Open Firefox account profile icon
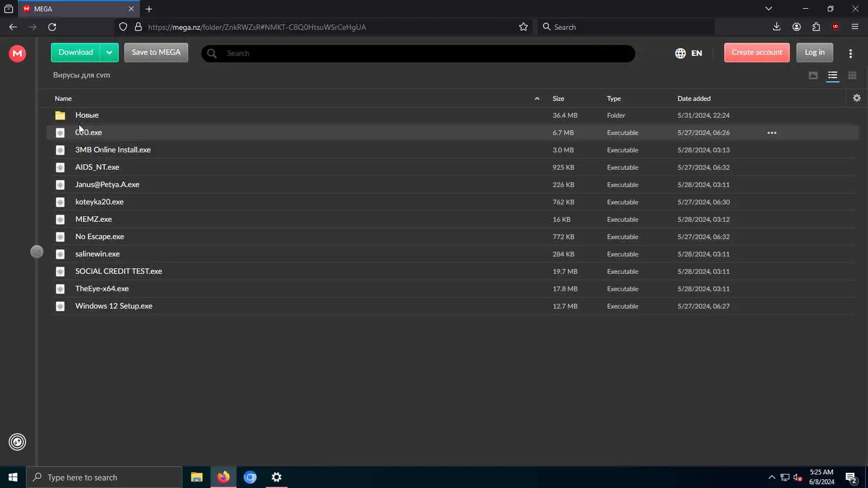This screenshot has height=488, width=868. [796, 27]
